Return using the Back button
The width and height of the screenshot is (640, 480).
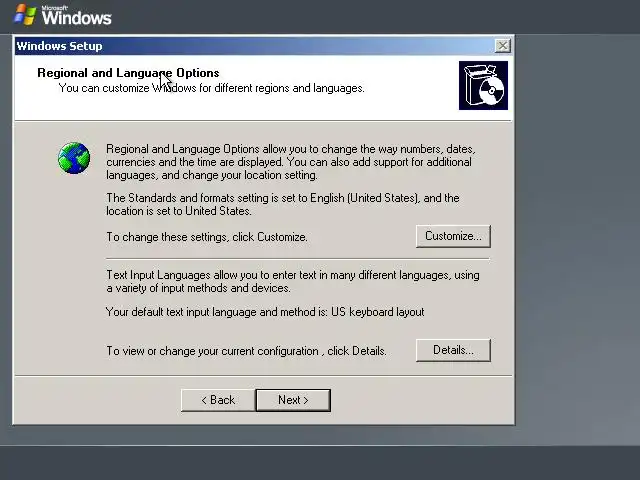[x=218, y=400]
